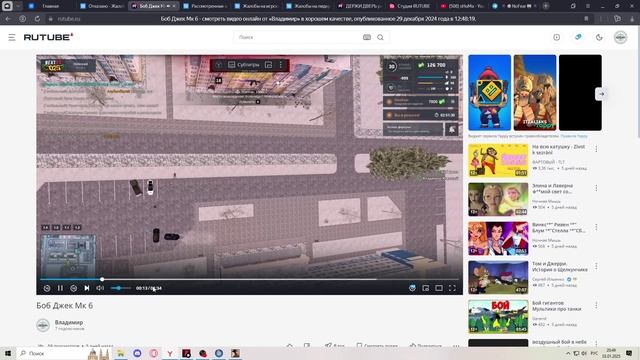Open Yandex Browser icon in the taskbar

click(x=170, y=353)
